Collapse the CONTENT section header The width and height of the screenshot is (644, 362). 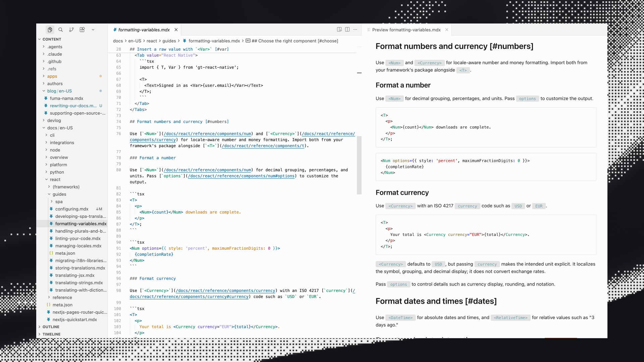(x=72, y=39)
